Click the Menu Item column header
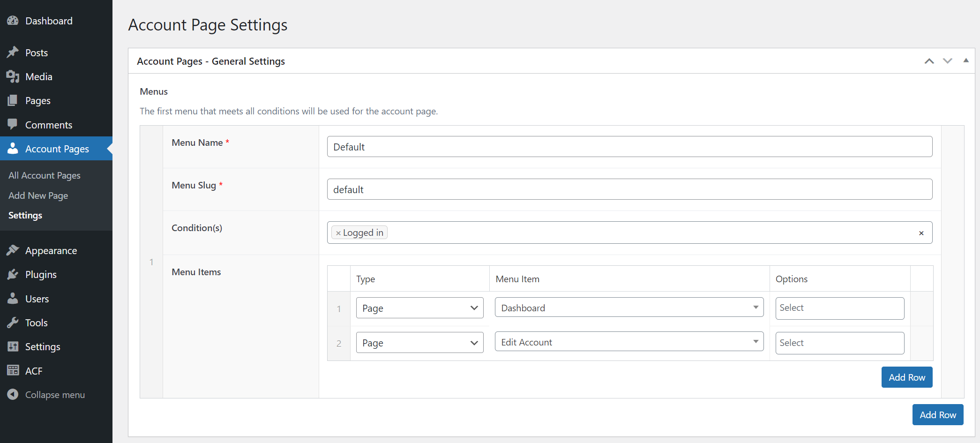The width and height of the screenshot is (980, 443). (517, 279)
